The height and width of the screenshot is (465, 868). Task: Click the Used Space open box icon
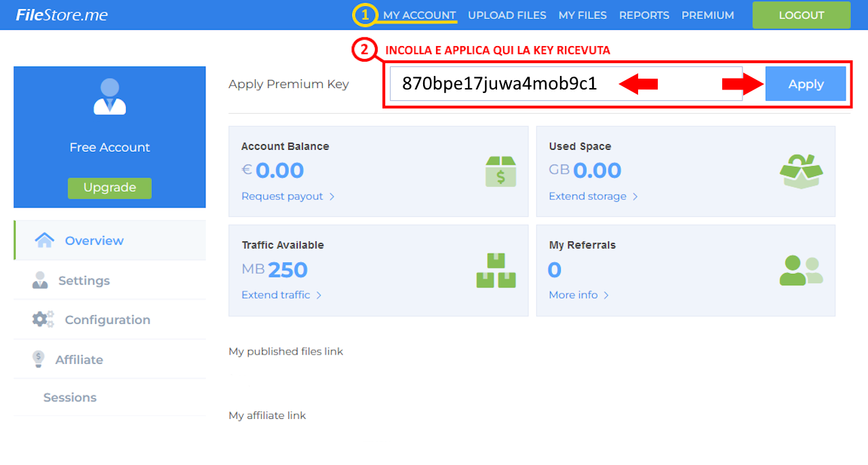point(801,171)
